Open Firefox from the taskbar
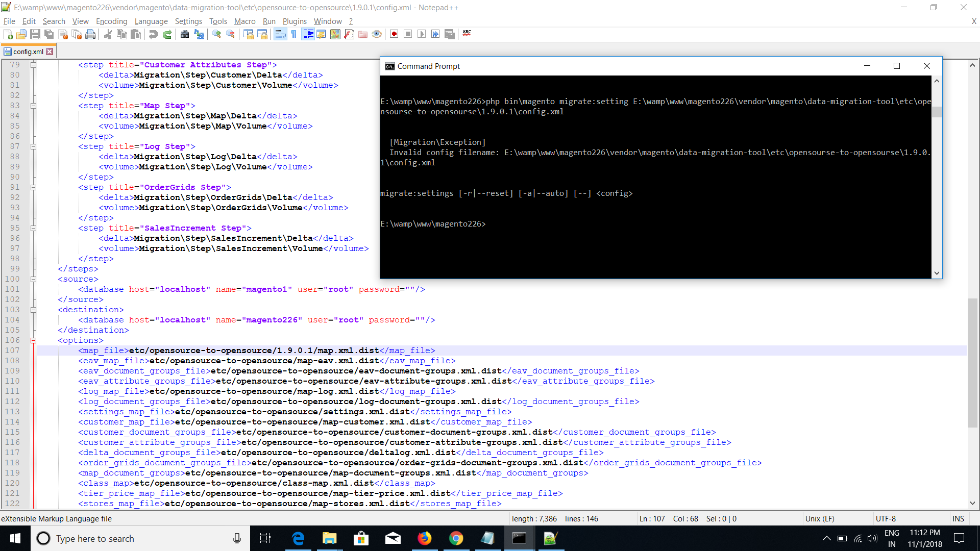 (425, 538)
